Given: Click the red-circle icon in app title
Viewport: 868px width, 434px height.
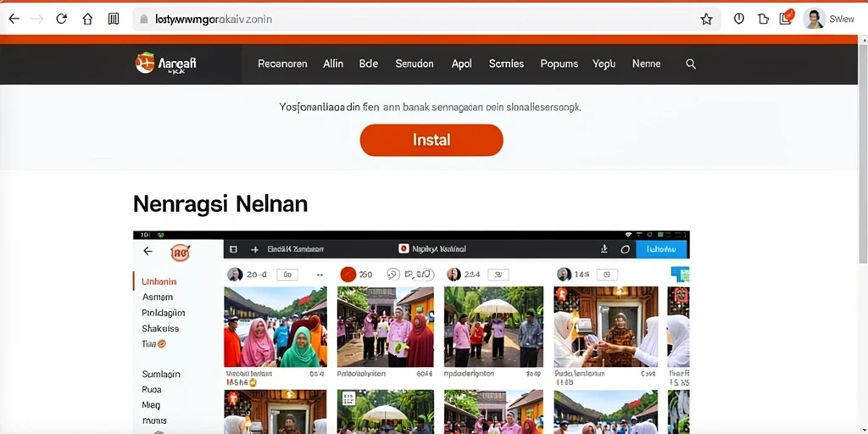Looking at the screenshot, I should coord(403,249).
